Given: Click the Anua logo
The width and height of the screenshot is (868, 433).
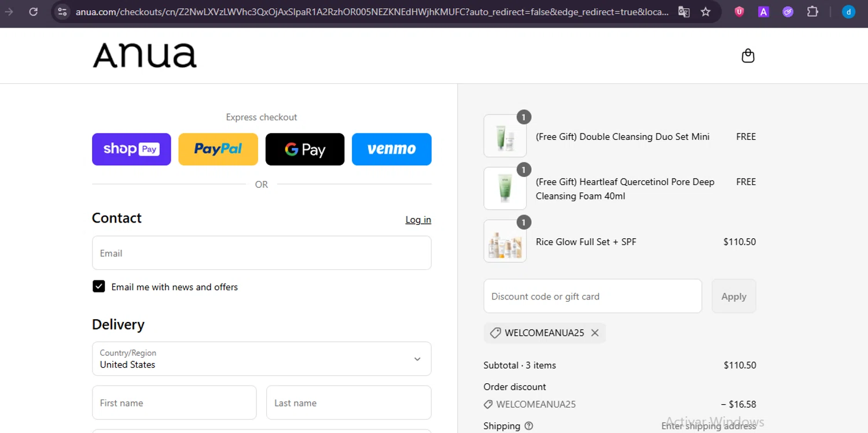Looking at the screenshot, I should (x=145, y=55).
